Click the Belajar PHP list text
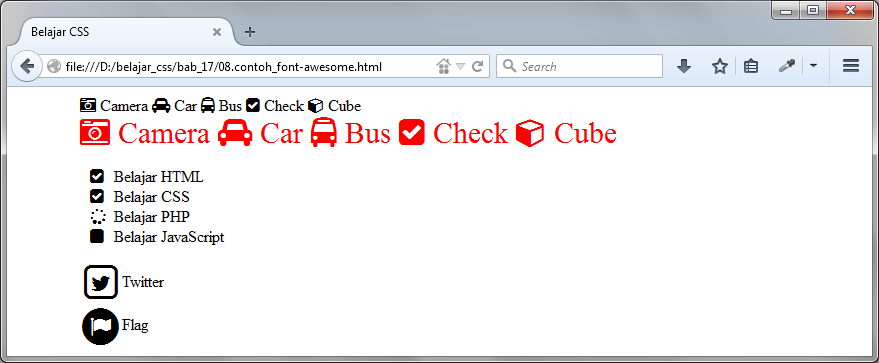Image resolution: width=879 pixels, height=363 pixels. point(151,217)
